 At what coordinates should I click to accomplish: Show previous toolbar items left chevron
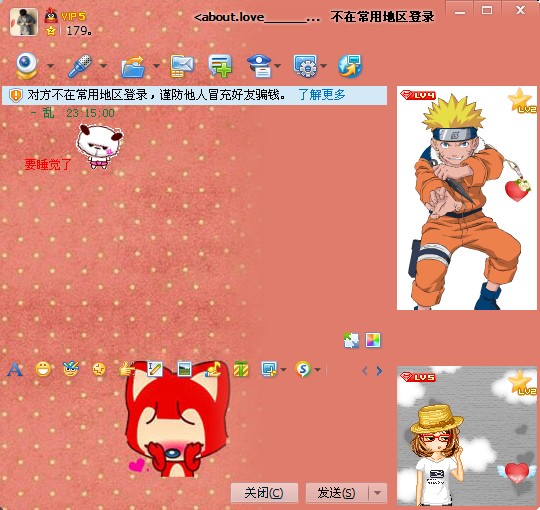click(365, 371)
